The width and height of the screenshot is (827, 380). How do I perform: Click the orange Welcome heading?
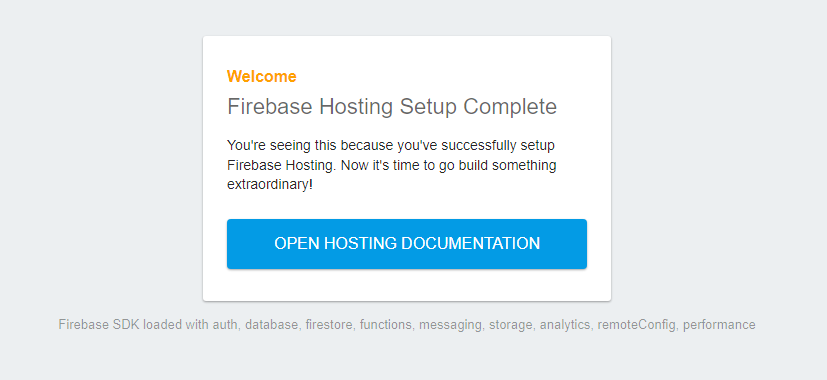tap(262, 77)
